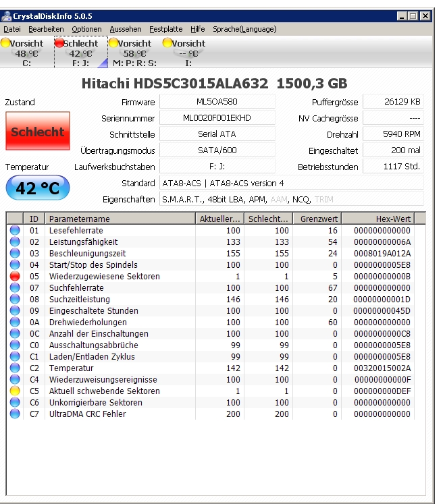Click the status dot for Unkorrigierbare Sektoren

[15, 402]
